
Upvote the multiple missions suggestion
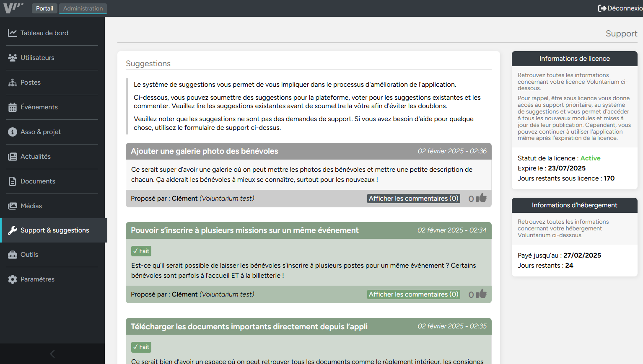[x=482, y=294]
